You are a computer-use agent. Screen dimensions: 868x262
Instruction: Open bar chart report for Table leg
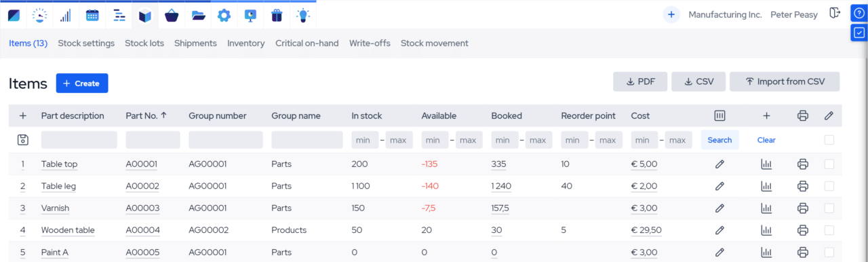[766, 186]
